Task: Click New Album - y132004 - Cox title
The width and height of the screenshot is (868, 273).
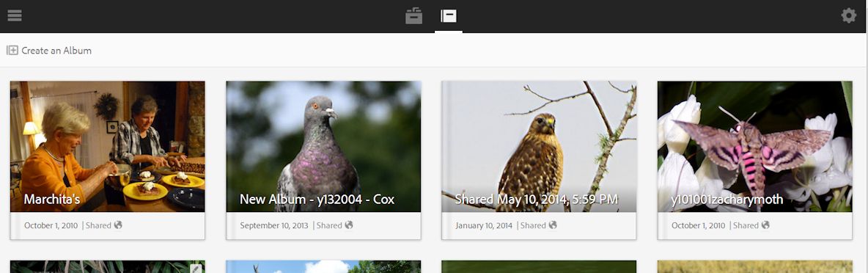Action: pos(317,200)
